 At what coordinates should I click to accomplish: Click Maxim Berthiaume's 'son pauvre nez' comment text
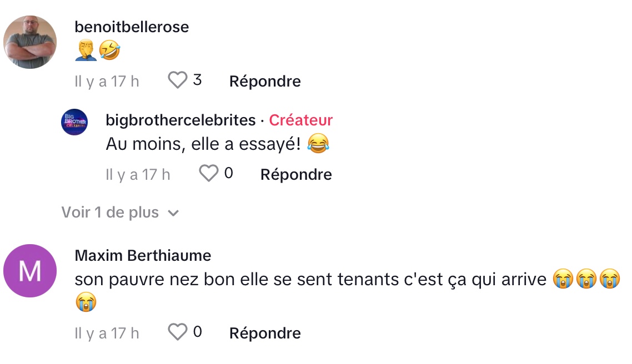pos(311,280)
